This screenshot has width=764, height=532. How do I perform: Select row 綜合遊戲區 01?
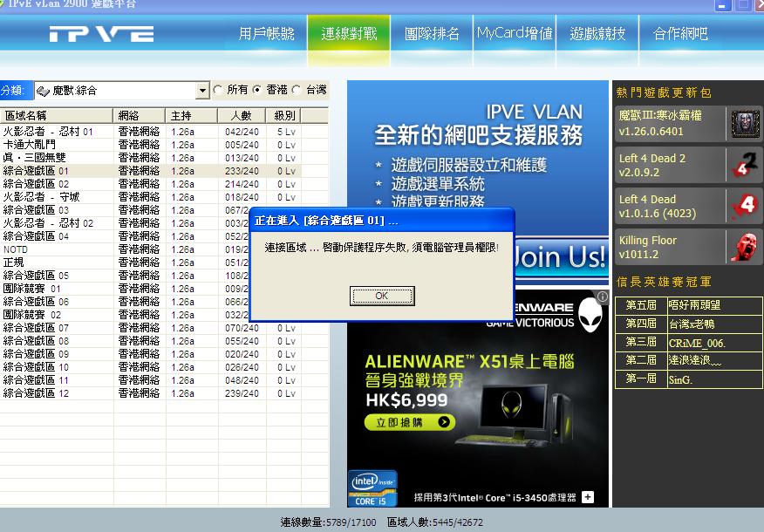click(151, 171)
